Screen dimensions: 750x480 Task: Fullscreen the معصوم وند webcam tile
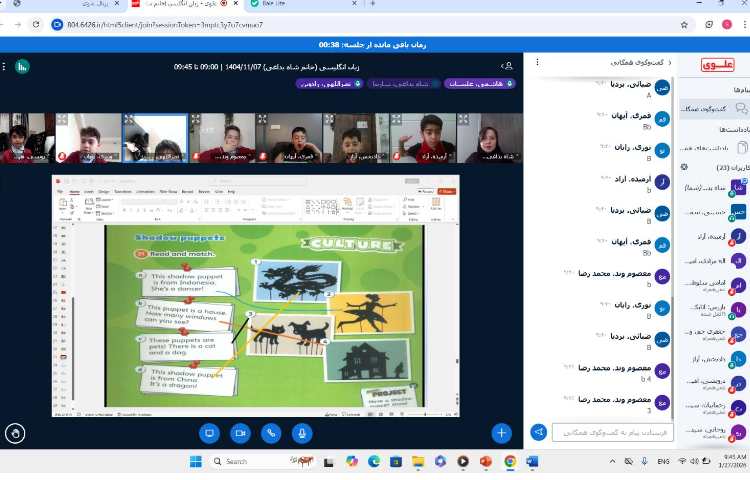point(196,119)
